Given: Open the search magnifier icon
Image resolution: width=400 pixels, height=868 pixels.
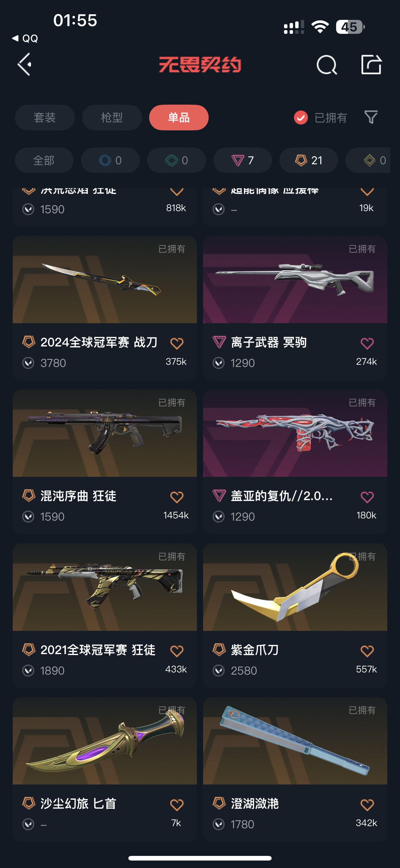Looking at the screenshot, I should point(327,64).
